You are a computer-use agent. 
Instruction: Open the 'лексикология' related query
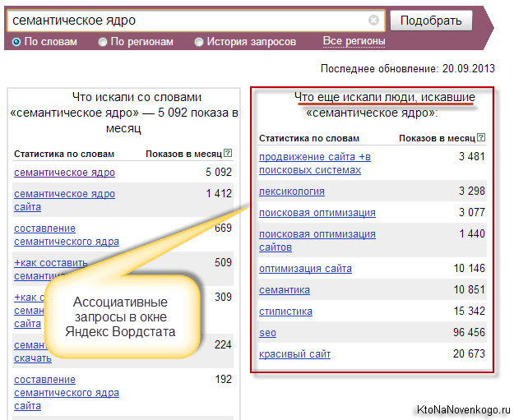point(292,192)
